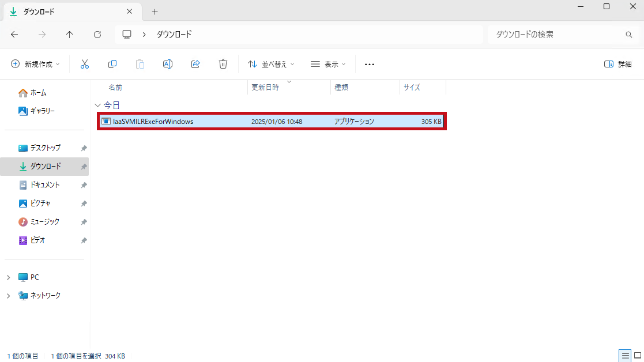Open the 表示 view dropdown
The width and height of the screenshot is (644, 362).
328,64
